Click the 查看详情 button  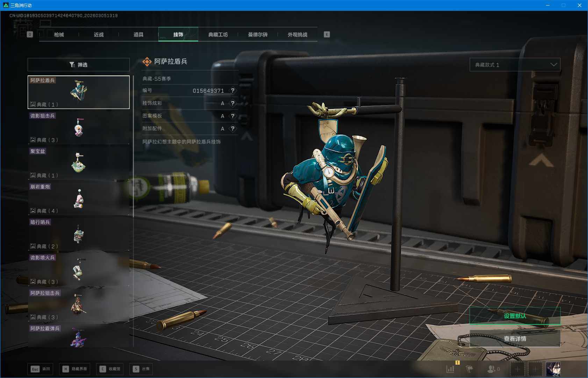[515, 339]
